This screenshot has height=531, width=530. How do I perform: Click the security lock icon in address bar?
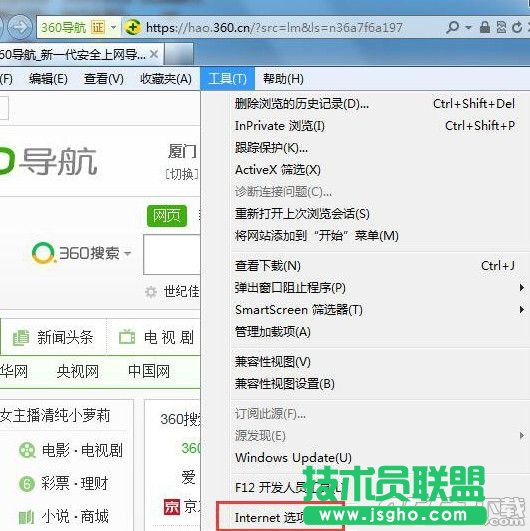[485, 27]
